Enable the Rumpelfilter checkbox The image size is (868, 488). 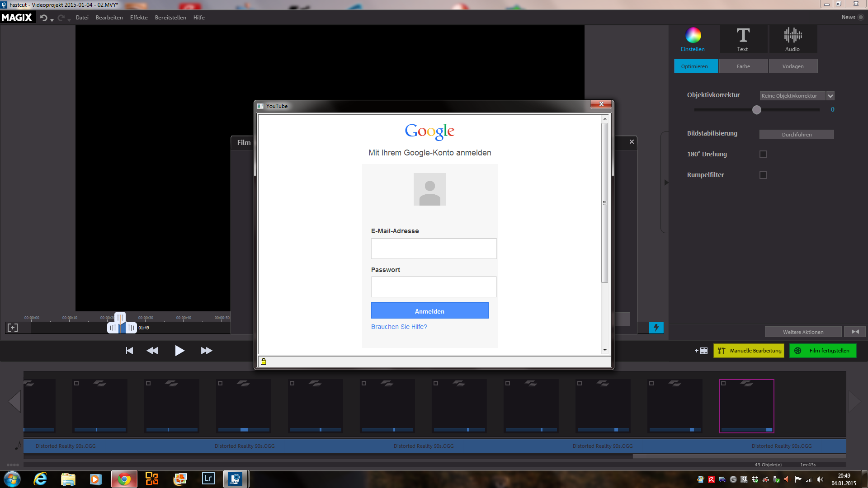click(x=763, y=175)
